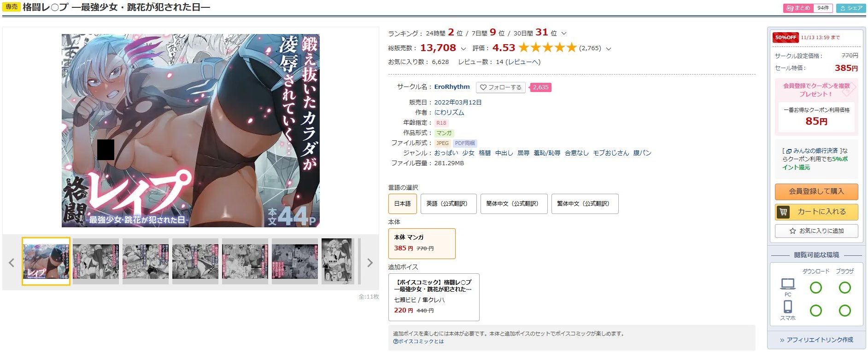Open the ボイスコミックとは help link

418,341
